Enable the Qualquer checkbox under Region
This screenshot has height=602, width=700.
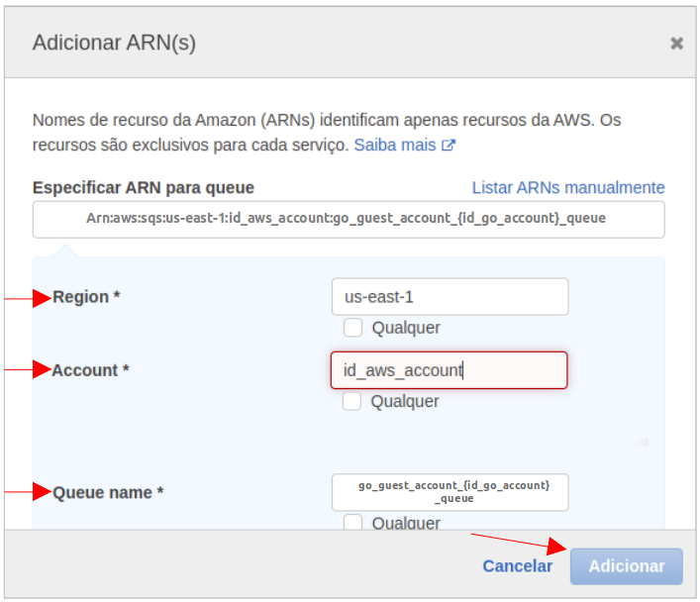click(x=352, y=328)
